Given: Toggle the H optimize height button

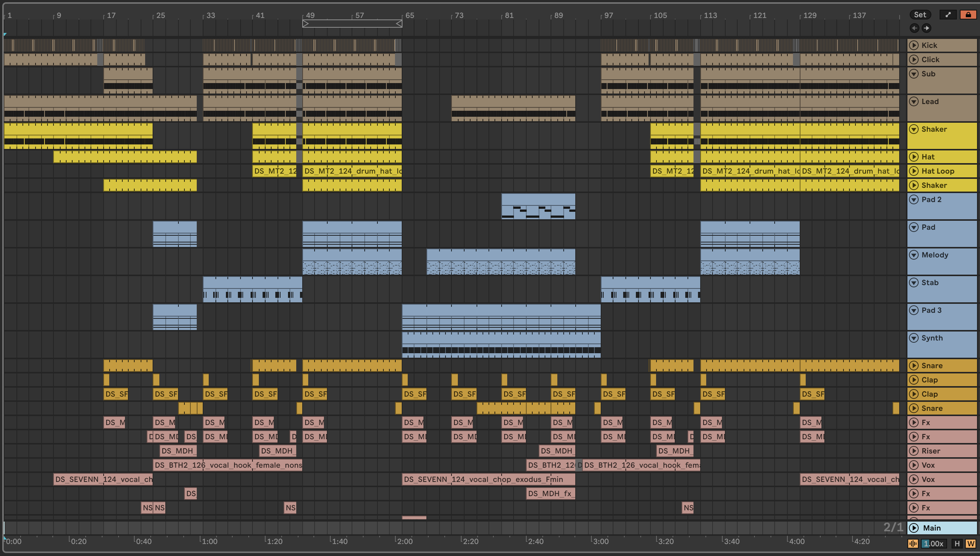Looking at the screenshot, I should [x=957, y=543].
